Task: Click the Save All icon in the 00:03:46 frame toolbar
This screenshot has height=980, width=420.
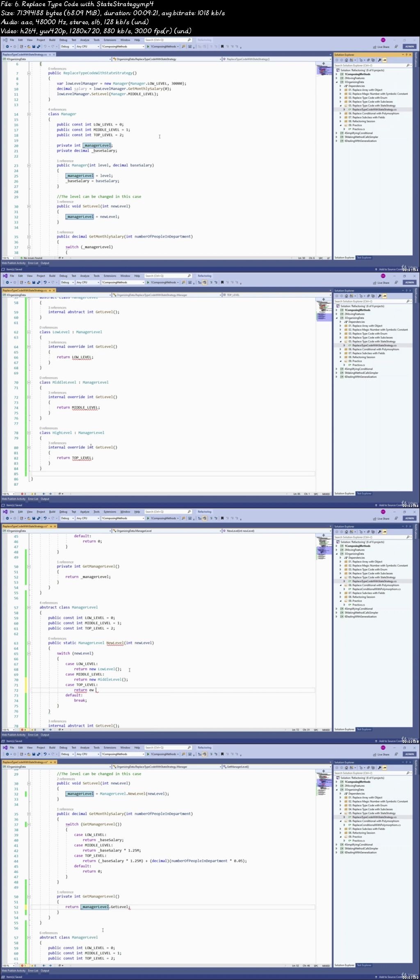Action: tap(38, 282)
